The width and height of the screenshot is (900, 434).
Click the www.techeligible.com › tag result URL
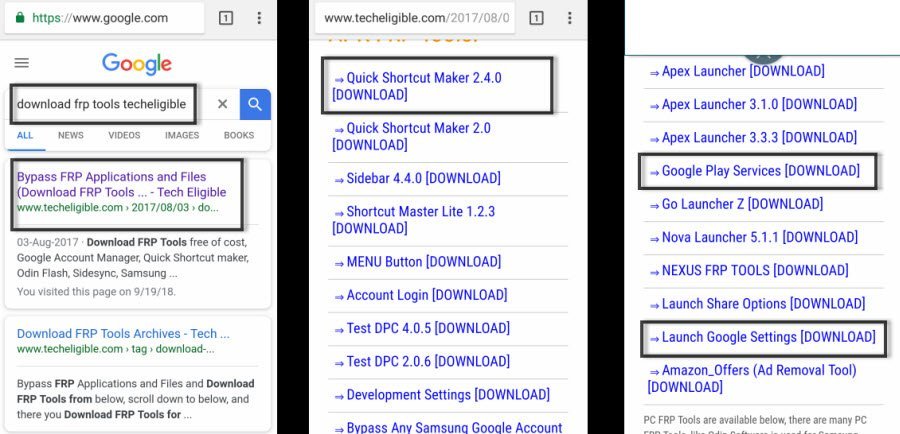(116, 349)
